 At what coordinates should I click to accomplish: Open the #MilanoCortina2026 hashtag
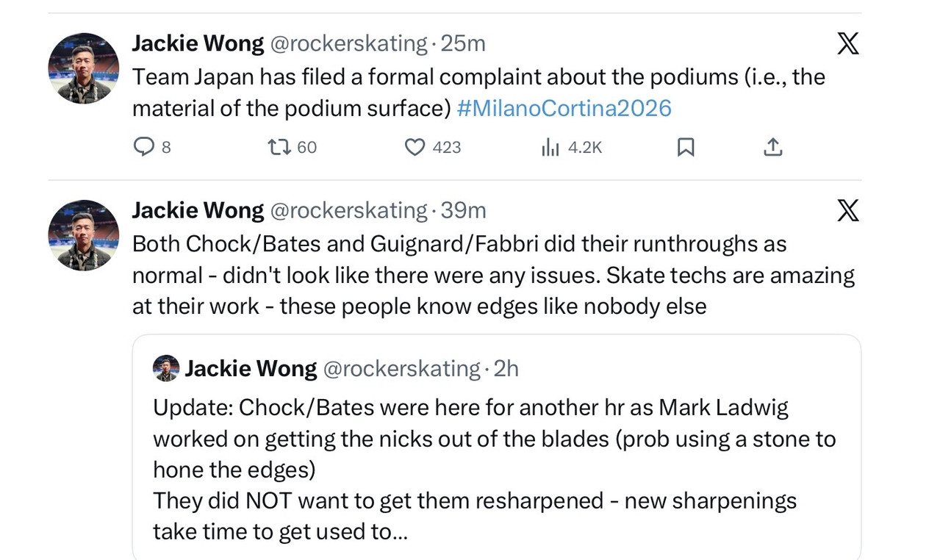[x=564, y=109]
